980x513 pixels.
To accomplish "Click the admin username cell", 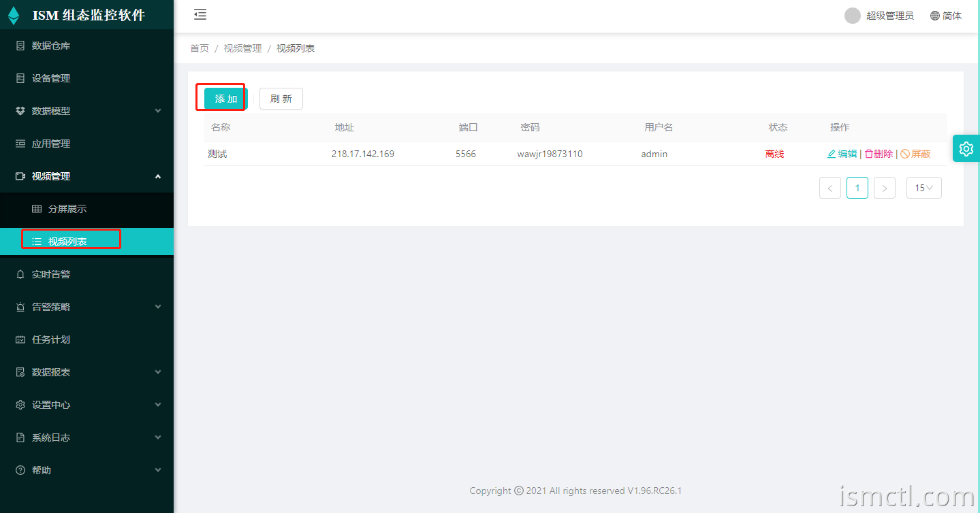I will [654, 154].
